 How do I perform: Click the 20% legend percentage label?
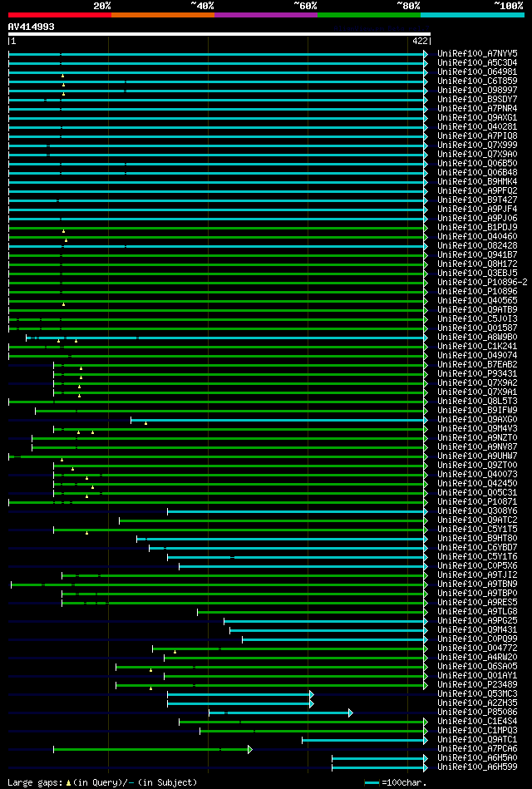103,6
